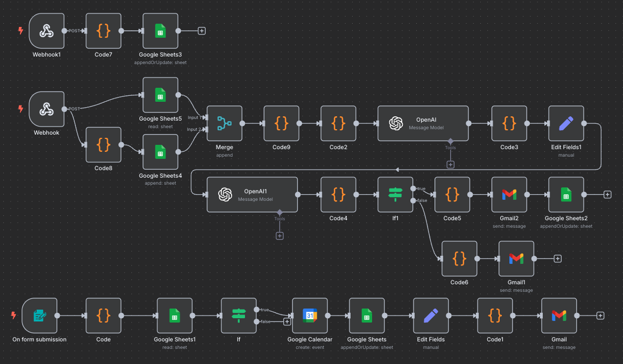
Task: Open the Code5 node
Action: (x=452, y=195)
